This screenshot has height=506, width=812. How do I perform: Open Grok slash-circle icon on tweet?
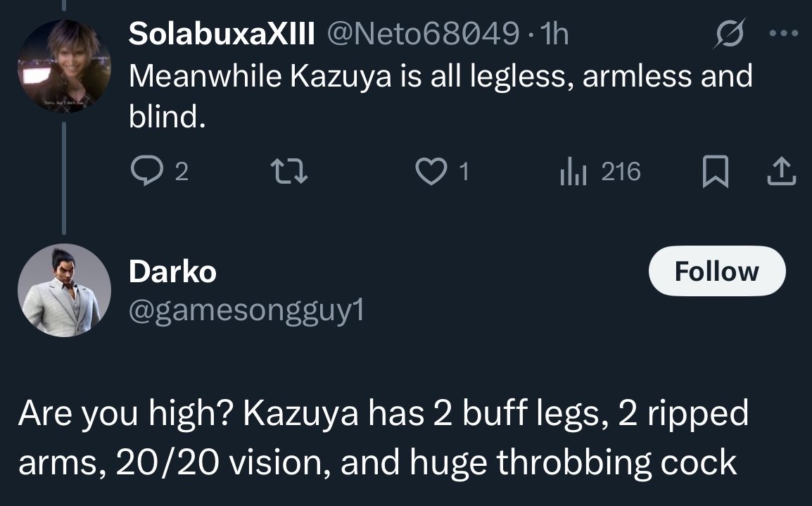click(x=730, y=34)
